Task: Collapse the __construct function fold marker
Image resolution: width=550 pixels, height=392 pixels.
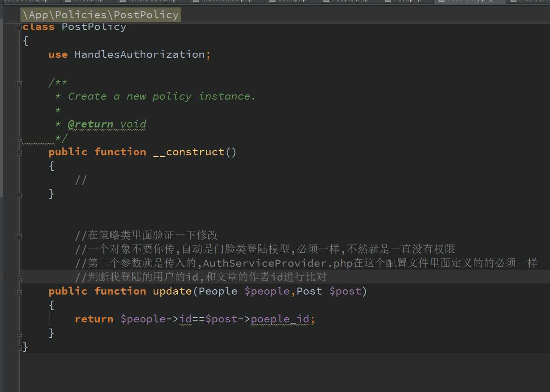Action: pos(19,153)
